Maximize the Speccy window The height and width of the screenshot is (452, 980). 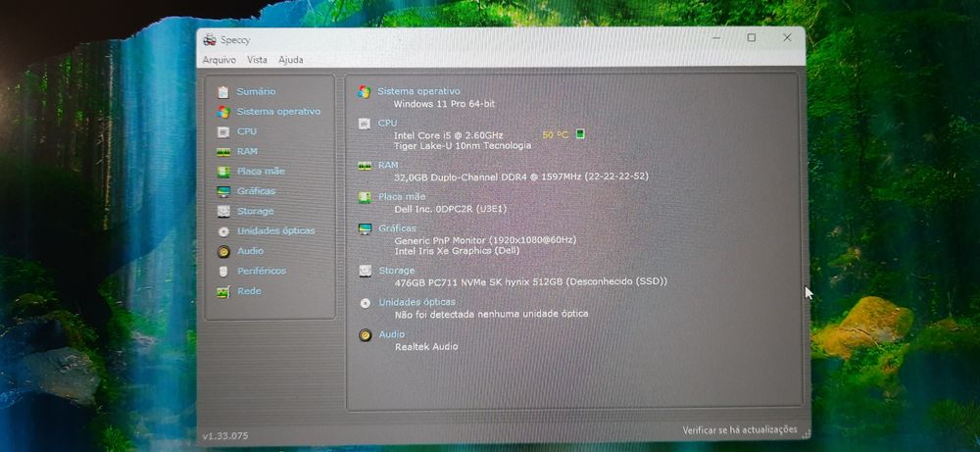(752, 38)
